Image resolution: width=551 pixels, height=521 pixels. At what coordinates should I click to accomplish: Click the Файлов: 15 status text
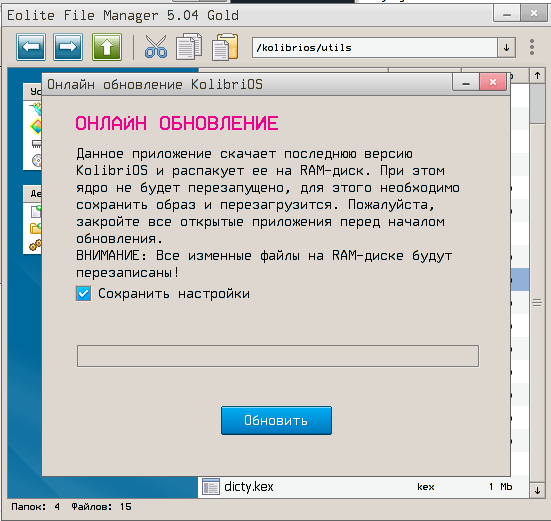tap(101, 507)
